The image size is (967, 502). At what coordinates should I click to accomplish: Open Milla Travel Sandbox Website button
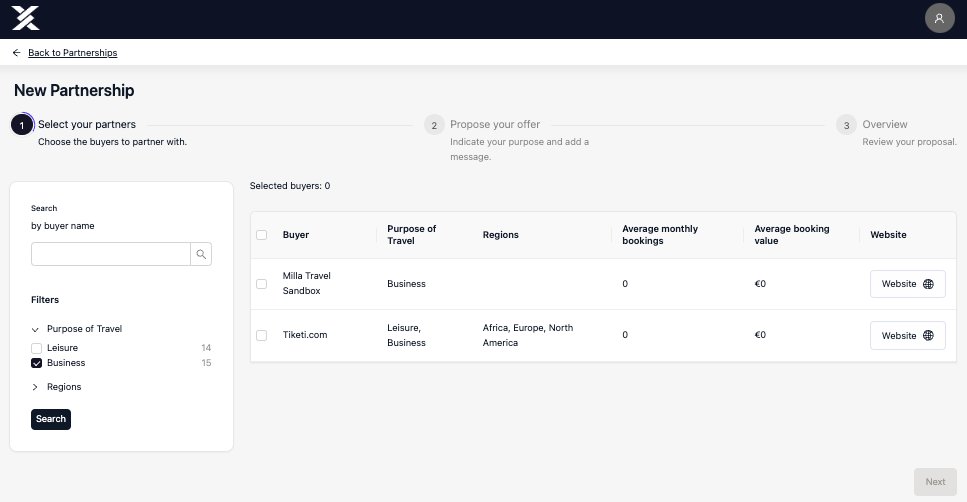tap(907, 284)
